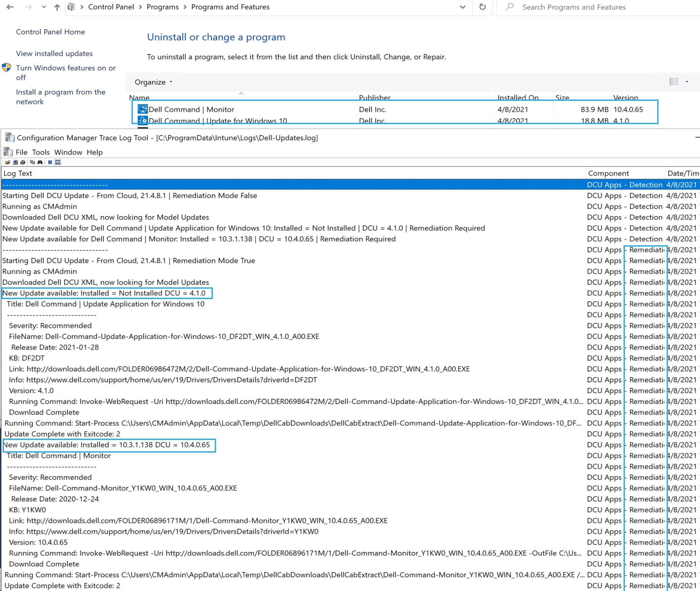Open the view options dropdown arrow
The image size is (700, 591).
pos(687,82)
